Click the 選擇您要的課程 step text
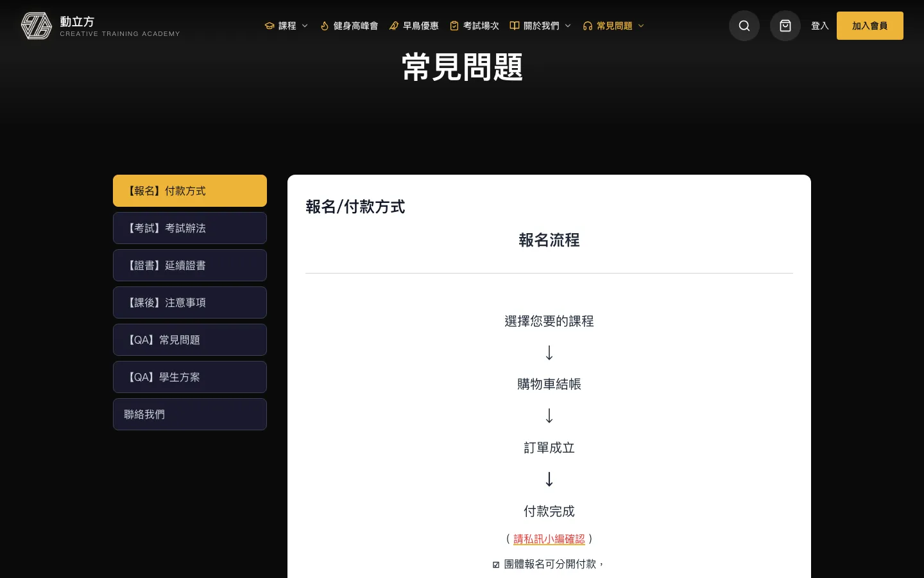This screenshot has height=578, width=924. coord(549,321)
